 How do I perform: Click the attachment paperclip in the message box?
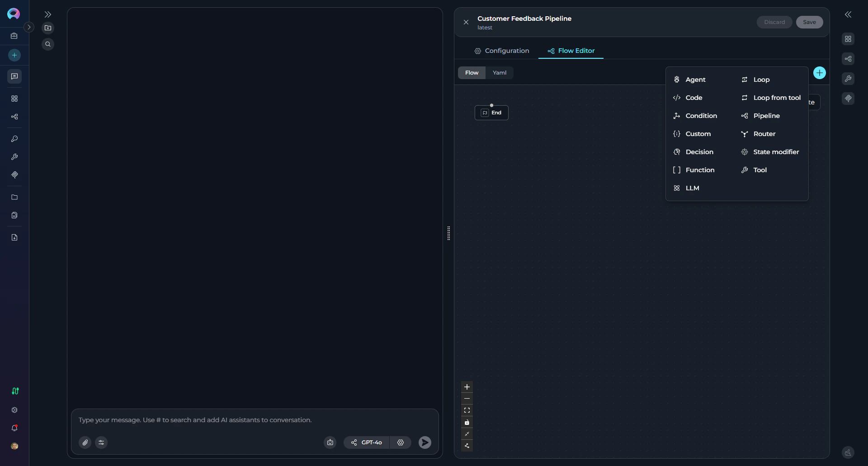(85, 442)
